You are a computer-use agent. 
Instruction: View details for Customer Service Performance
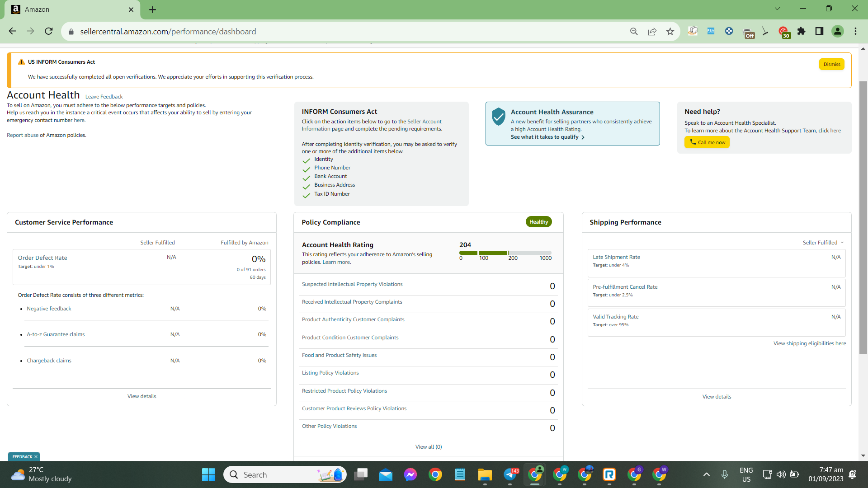click(x=142, y=396)
